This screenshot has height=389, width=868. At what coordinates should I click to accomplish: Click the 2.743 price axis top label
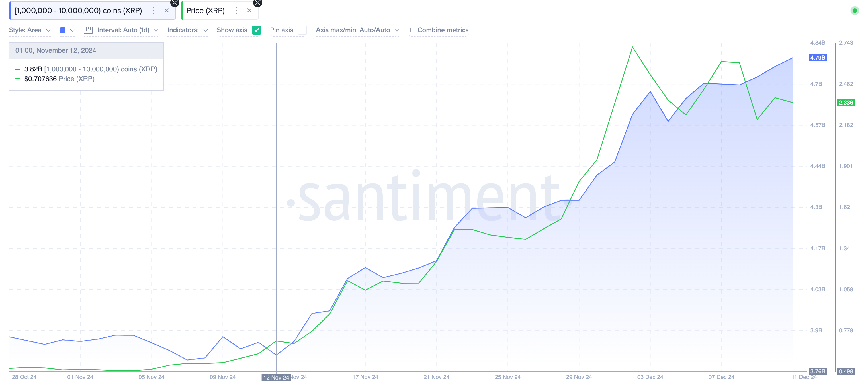[x=846, y=43]
